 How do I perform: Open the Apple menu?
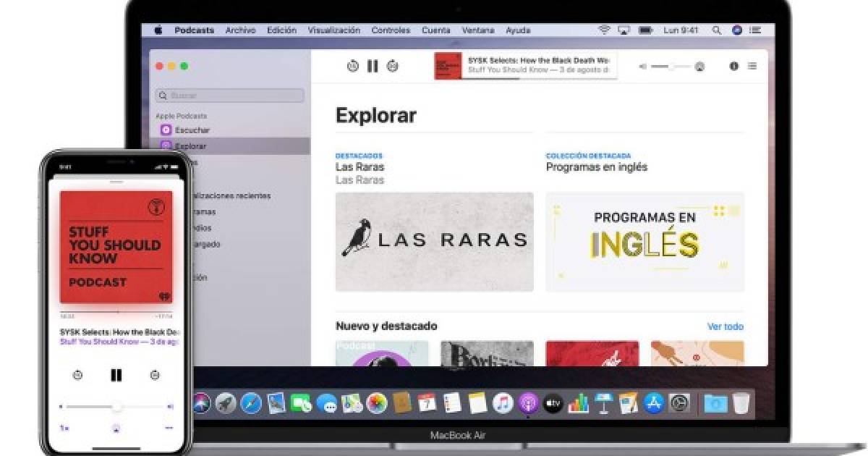tap(158, 30)
